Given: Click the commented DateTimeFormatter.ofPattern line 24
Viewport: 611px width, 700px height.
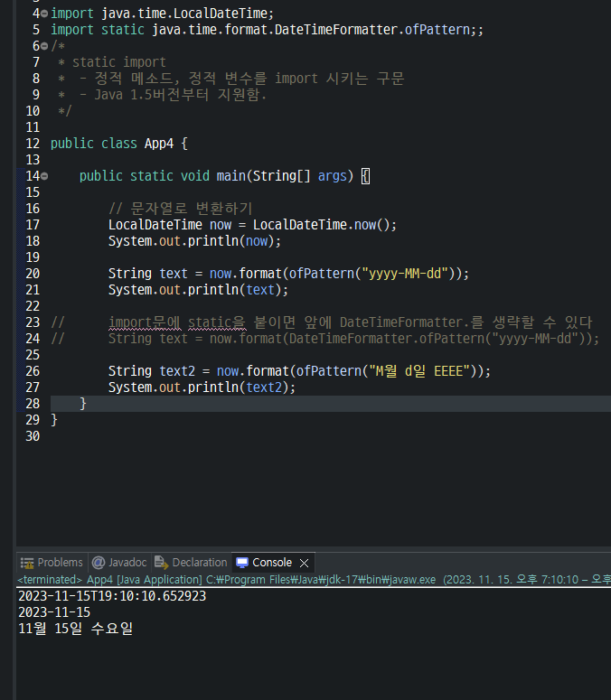Looking at the screenshot, I should point(353,339).
